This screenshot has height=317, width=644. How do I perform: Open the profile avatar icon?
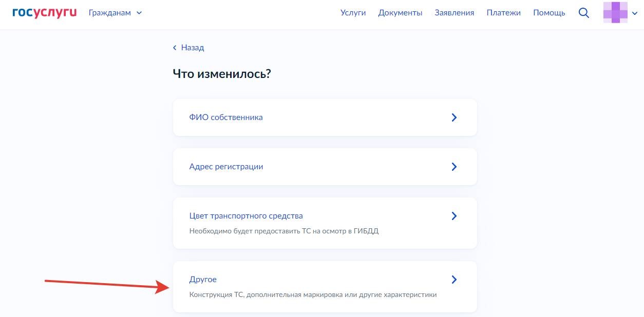pos(615,12)
